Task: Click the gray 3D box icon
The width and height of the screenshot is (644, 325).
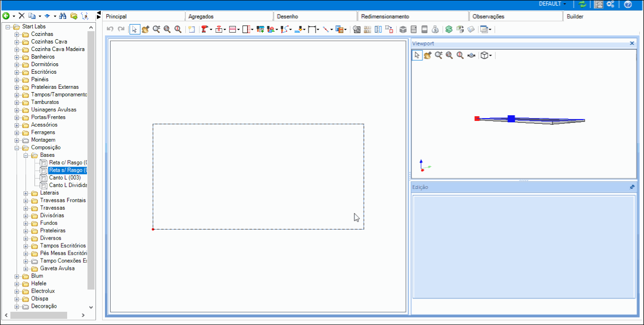Action: pyautogui.click(x=403, y=29)
